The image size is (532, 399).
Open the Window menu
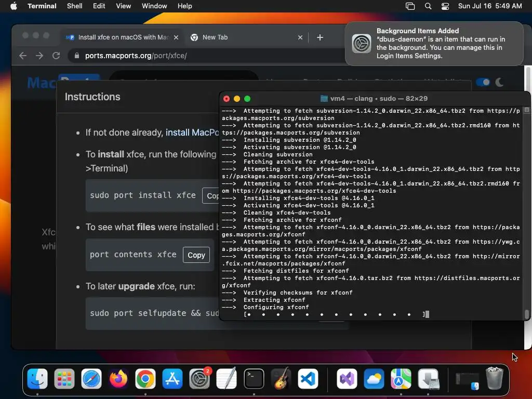pyautogui.click(x=154, y=6)
